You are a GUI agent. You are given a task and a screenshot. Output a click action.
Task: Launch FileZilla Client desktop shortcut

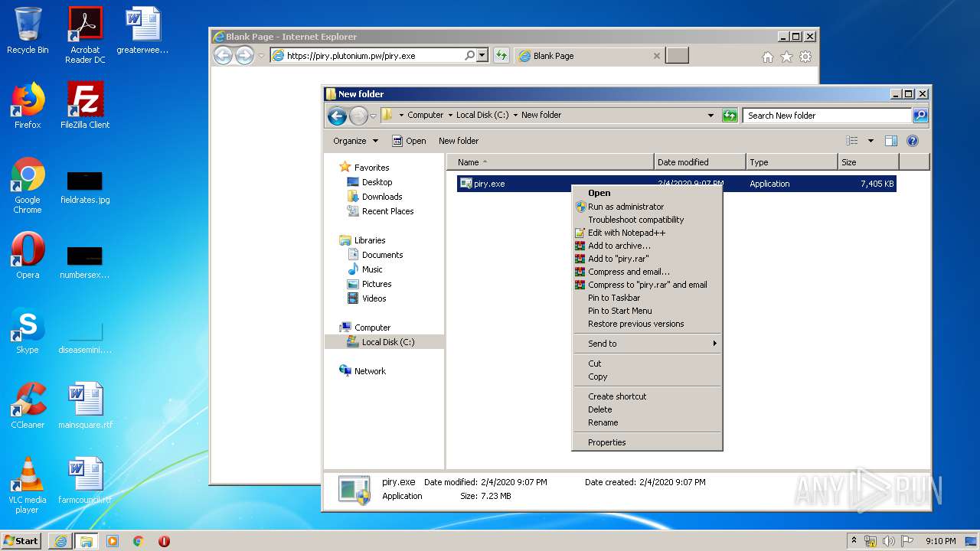pyautogui.click(x=85, y=106)
